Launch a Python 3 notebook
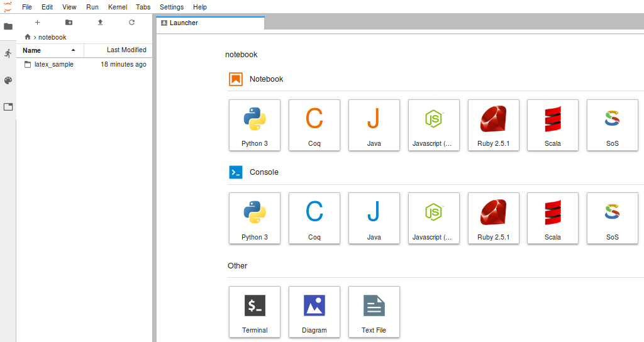 tap(255, 125)
